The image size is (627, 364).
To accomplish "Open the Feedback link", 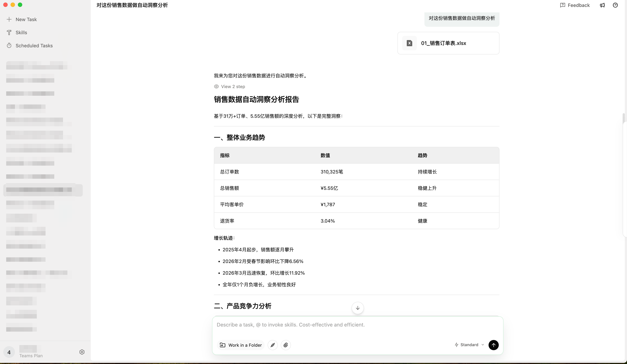I will [x=575, y=5].
